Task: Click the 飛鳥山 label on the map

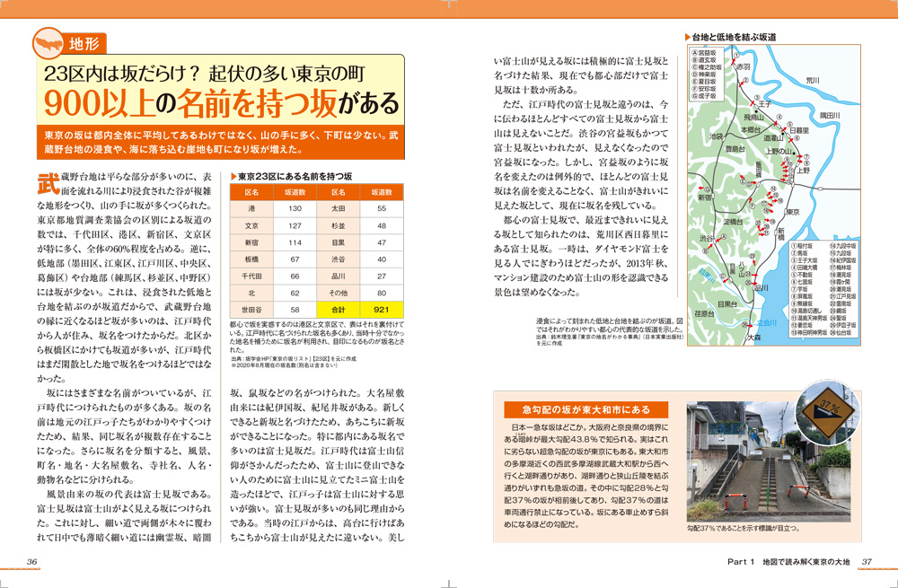Action: [754, 116]
